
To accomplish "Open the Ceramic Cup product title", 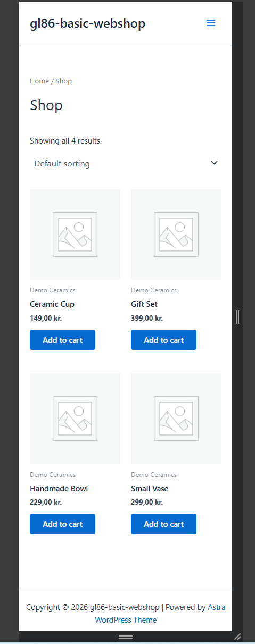I will click(52, 304).
